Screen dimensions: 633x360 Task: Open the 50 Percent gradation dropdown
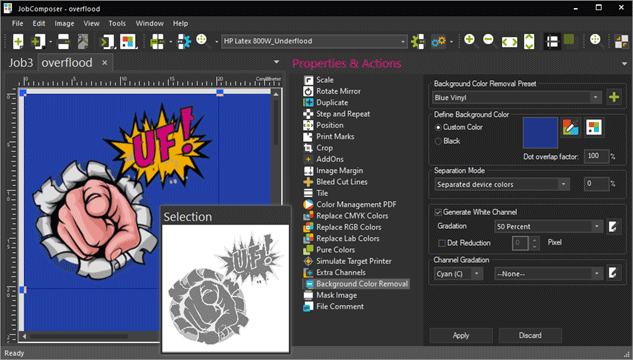click(549, 226)
